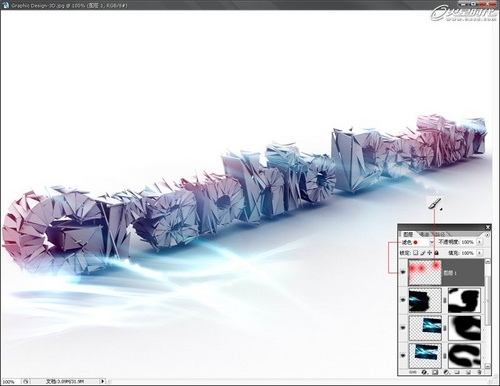Create a new adjustment layer icon

[x=446, y=372]
